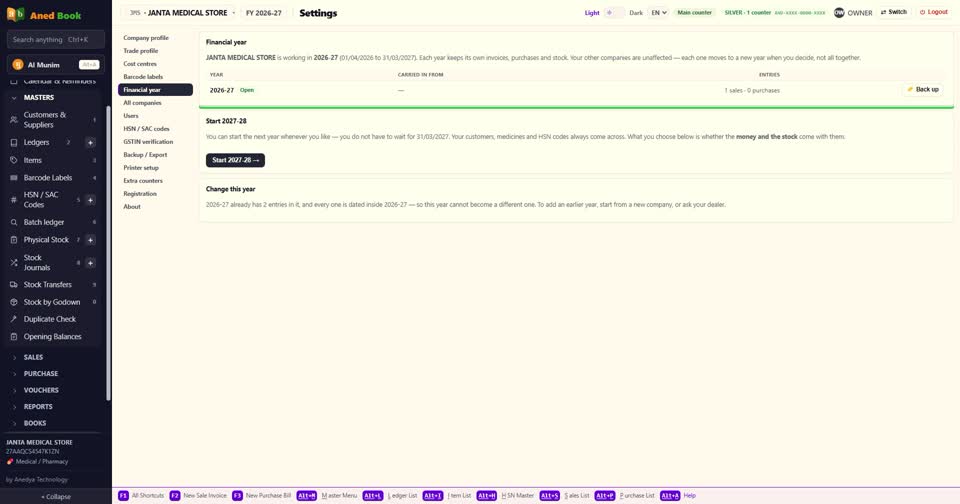Click the Start 2027-28 button
Screen dimensions: 960x504
(x=235, y=160)
